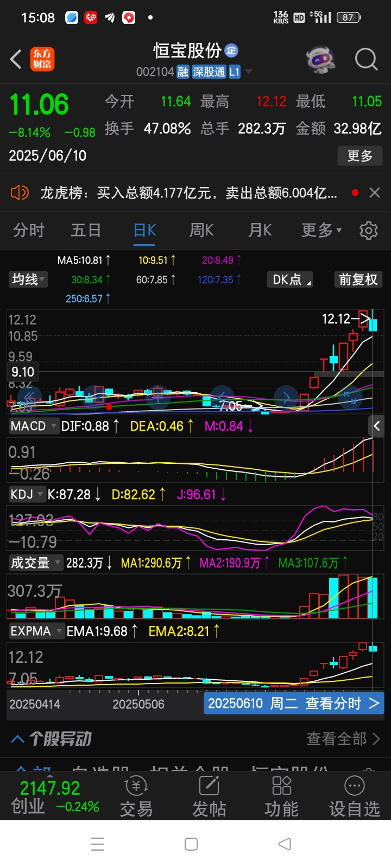Tap the 9.10 crosshair price label
The height and width of the screenshot is (868, 391).
[x=23, y=372]
